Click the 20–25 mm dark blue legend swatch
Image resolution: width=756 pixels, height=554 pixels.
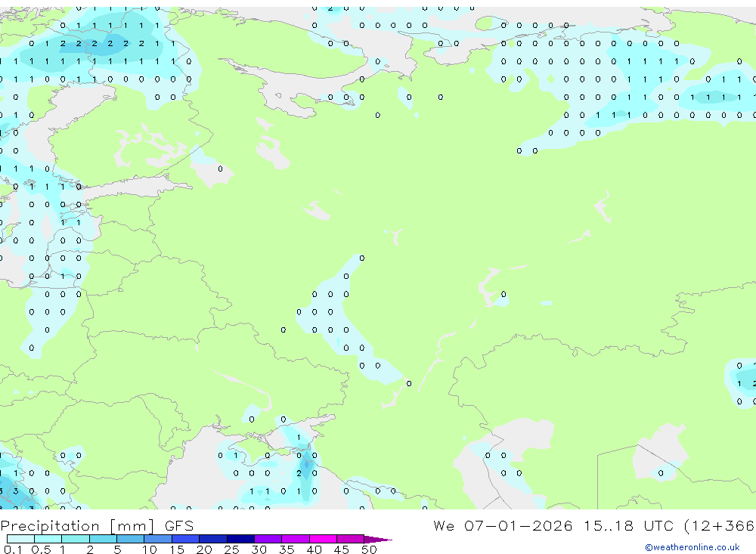[x=212, y=539]
